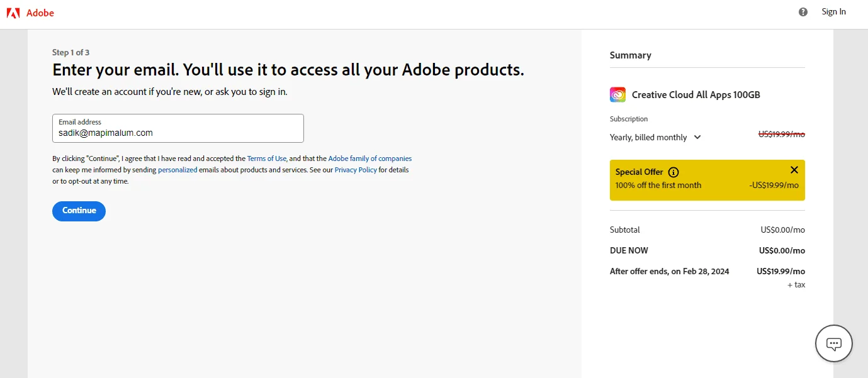Click the '100% off the first month' text
This screenshot has width=868, height=378.
tap(658, 185)
